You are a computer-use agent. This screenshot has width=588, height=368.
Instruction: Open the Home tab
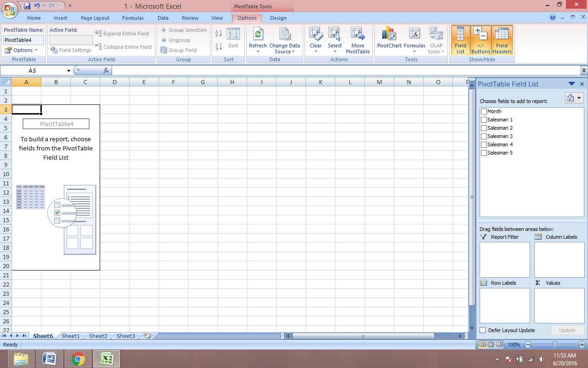[x=34, y=18]
